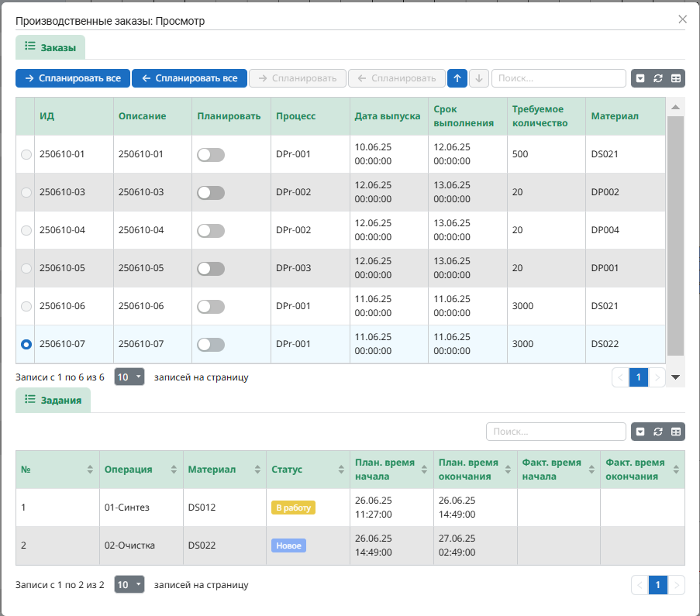Click the search field above tasks table
The height and width of the screenshot is (616, 700).
pos(555,432)
